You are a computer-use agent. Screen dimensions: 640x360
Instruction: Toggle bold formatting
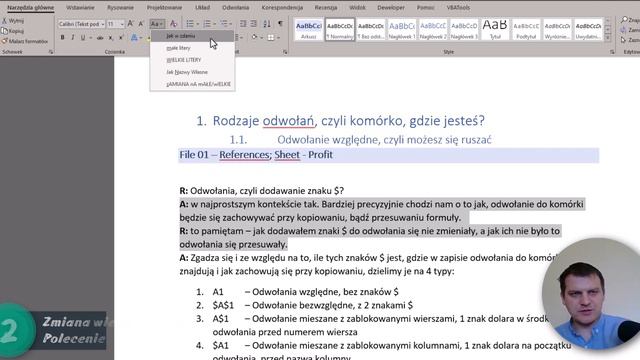pyautogui.click(x=62, y=38)
